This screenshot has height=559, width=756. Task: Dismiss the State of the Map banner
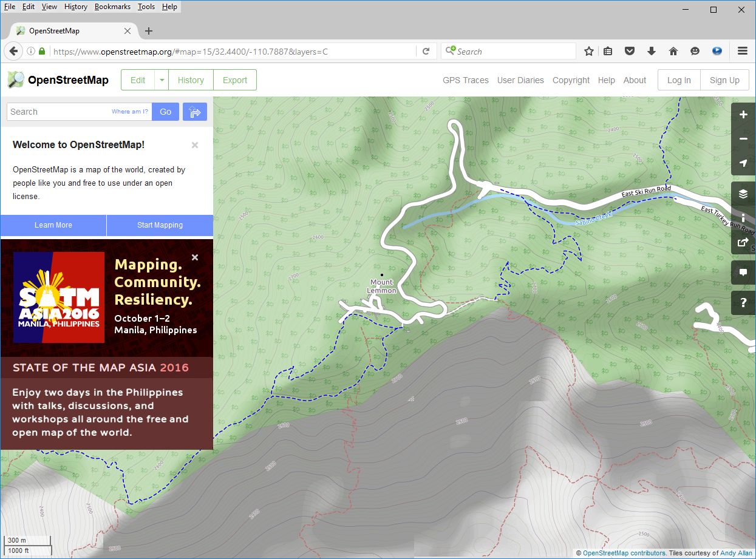(195, 257)
